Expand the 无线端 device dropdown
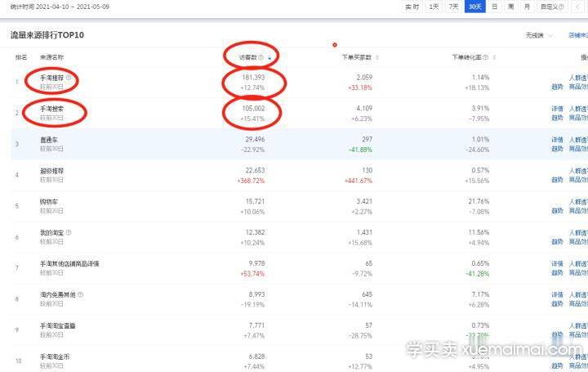Image resolution: width=588 pixels, height=372 pixels. point(539,35)
